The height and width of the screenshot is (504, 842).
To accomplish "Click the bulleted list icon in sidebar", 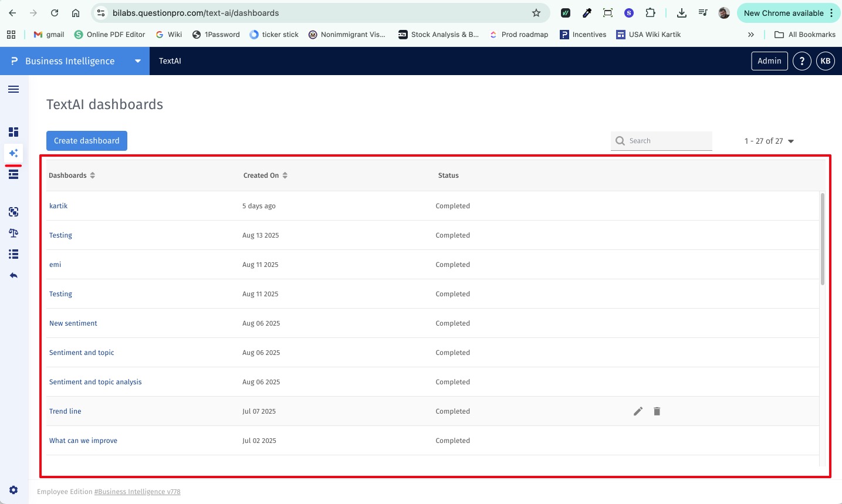I will point(13,254).
